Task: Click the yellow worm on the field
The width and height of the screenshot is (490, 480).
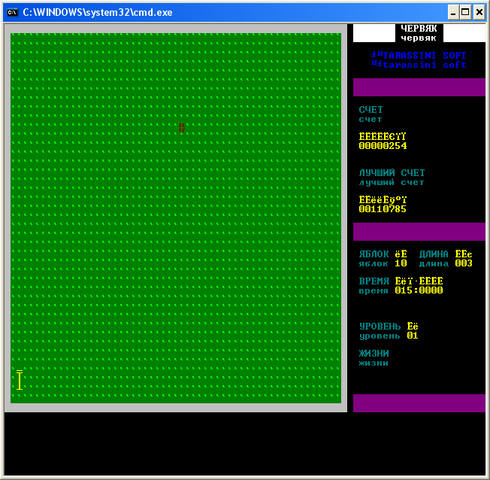Action: click(x=20, y=380)
